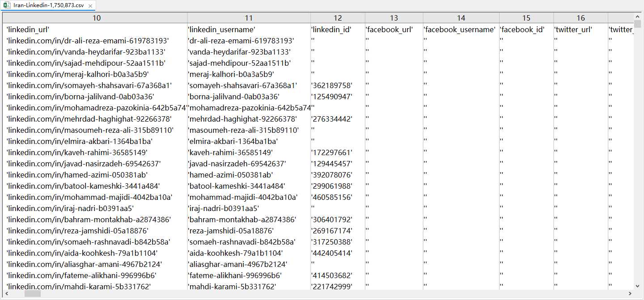Select the 'facebook_username' cell

pyautogui.click(x=460, y=30)
